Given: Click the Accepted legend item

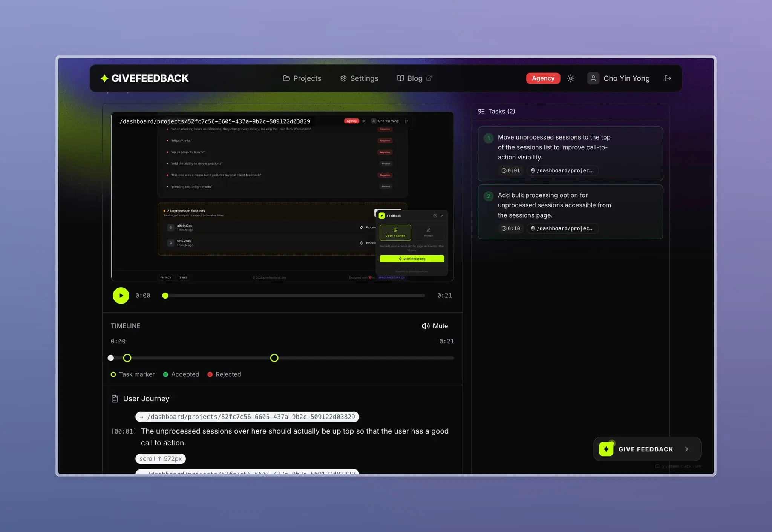Looking at the screenshot, I should 181,374.
